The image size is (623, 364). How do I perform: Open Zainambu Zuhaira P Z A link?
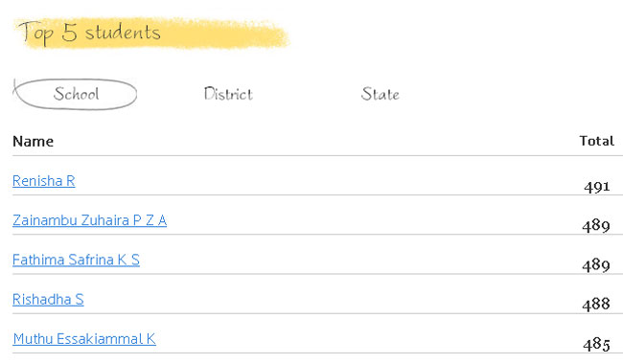(89, 220)
